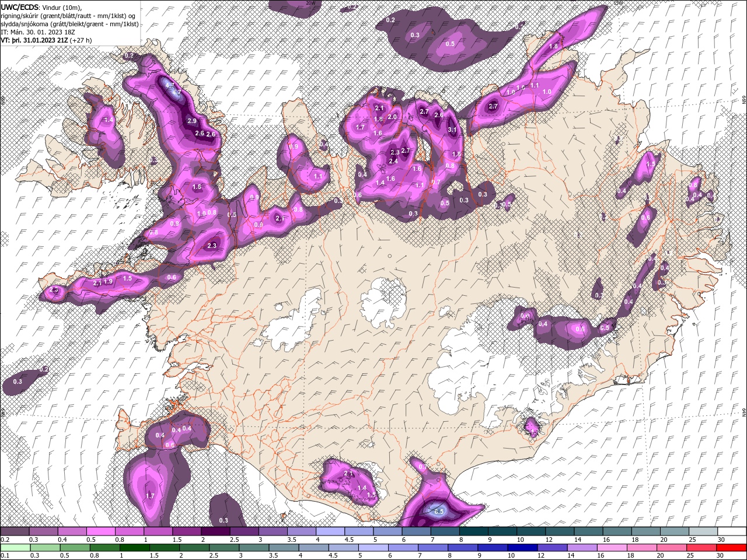
Task: Click the '2.5' label under the purple legend
Action: [x=234, y=540]
